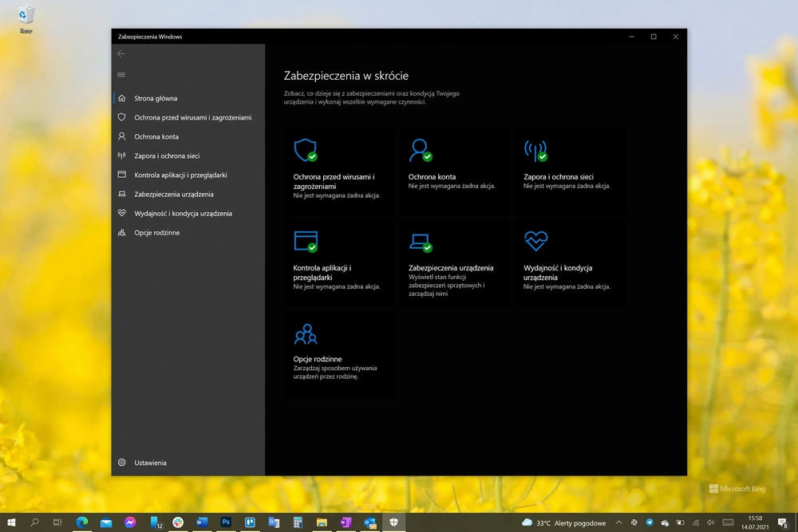Viewport: 798px width, 532px height.
Task: Open Your Phone app with badge 12
Action: tap(156, 522)
